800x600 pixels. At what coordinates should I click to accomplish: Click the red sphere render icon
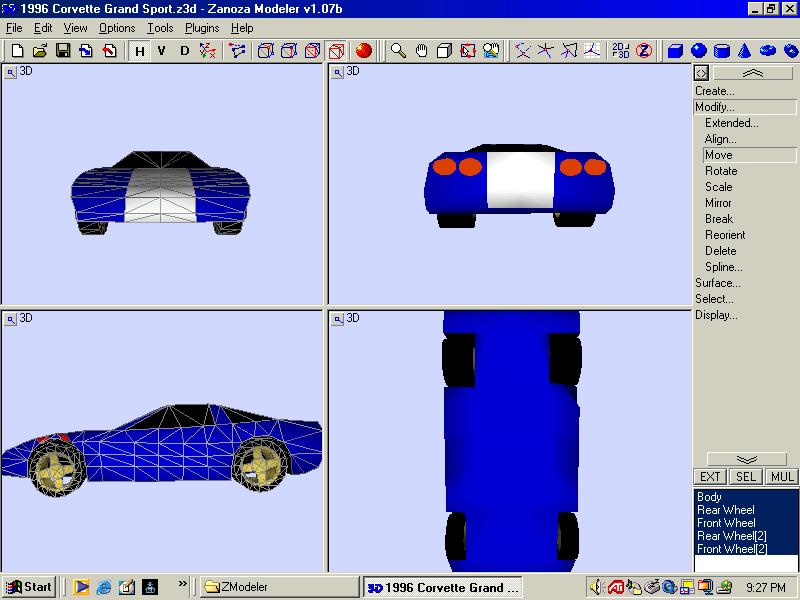[x=364, y=51]
